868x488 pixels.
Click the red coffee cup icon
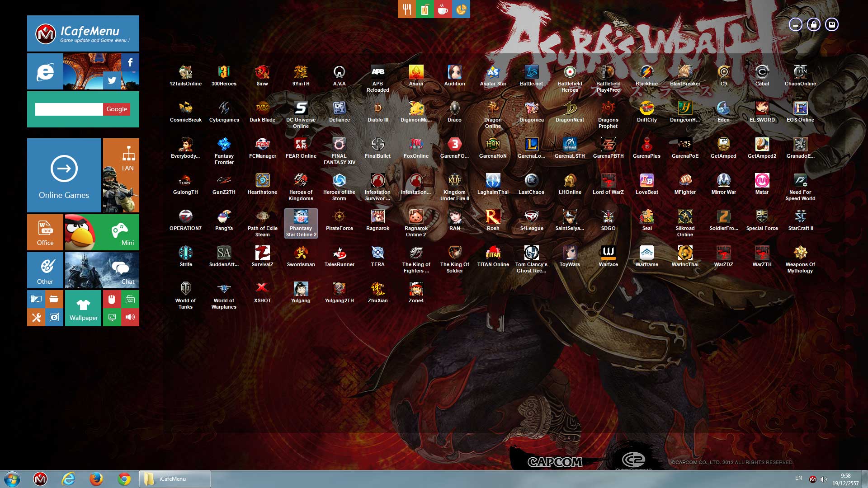(x=443, y=9)
